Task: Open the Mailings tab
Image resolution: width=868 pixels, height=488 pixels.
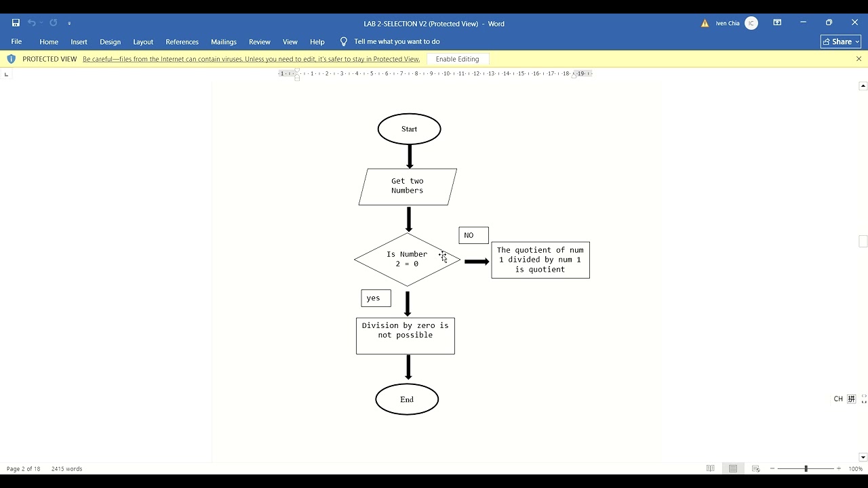Action: pos(224,42)
